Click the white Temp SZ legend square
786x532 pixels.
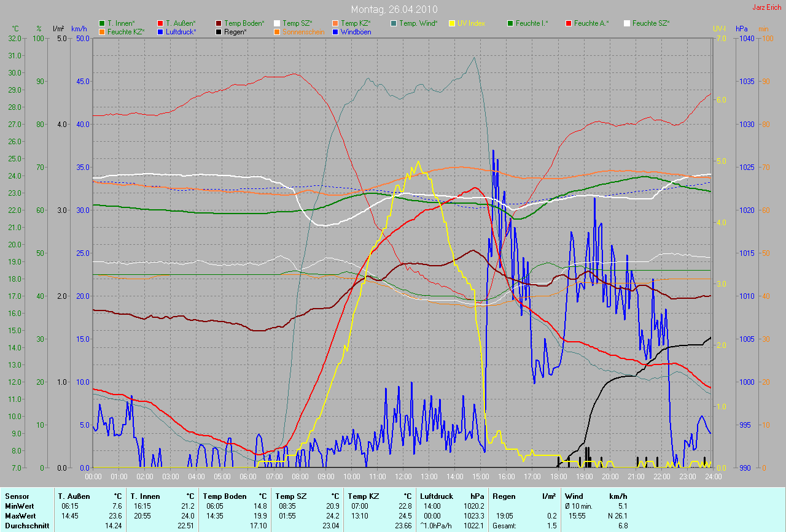277,23
